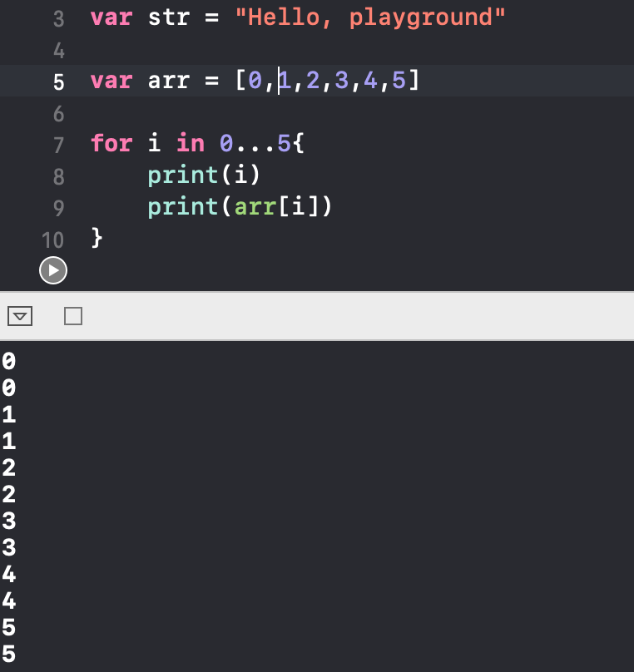Click the var keyword on line 5
The image size is (634, 672).
click(x=111, y=81)
